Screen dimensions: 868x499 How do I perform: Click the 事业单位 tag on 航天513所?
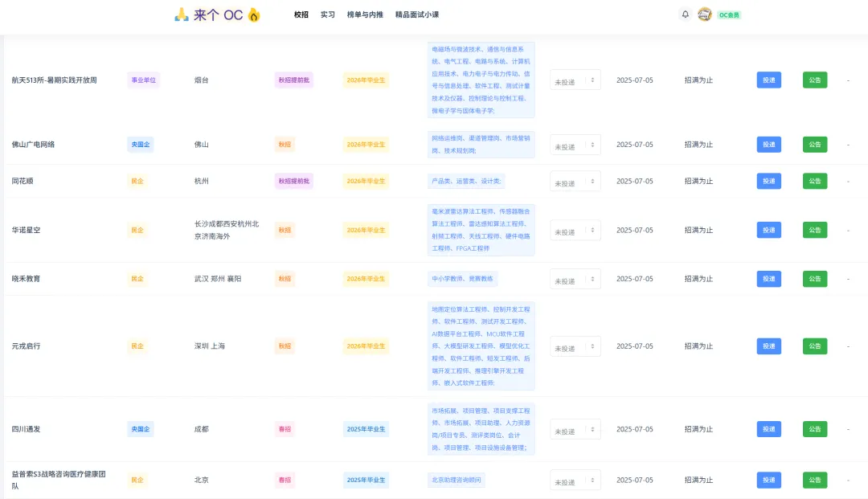click(143, 80)
